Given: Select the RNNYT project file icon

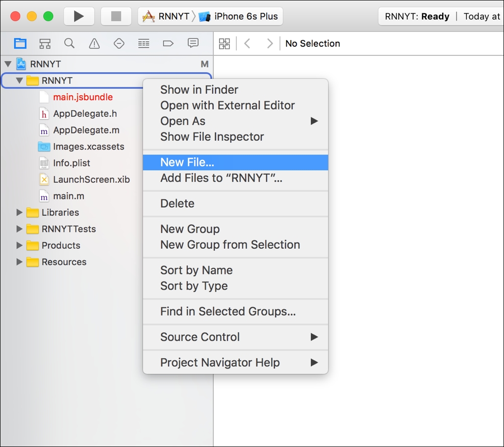Looking at the screenshot, I should pos(21,64).
